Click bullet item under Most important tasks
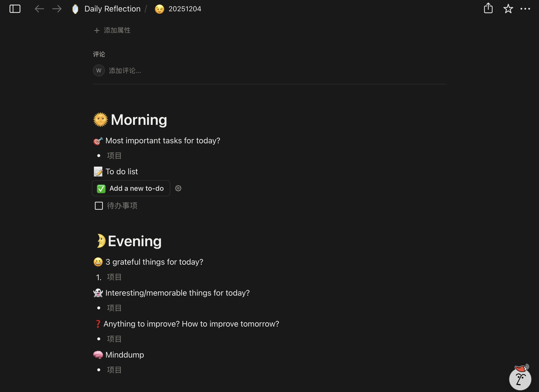The width and height of the screenshot is (539, 392). (114, 156)
